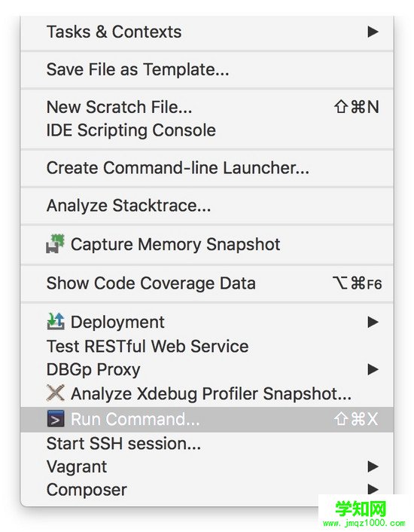The image size is (414, 532).
Task: Expand the Deployment submenu arrow
Action: point(373,322)
